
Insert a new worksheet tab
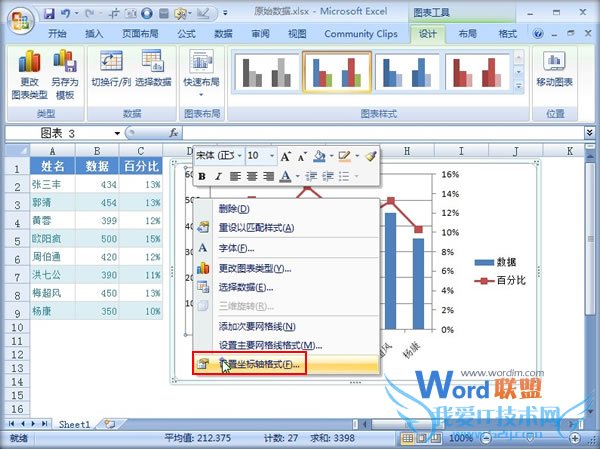tap(110, 424)
